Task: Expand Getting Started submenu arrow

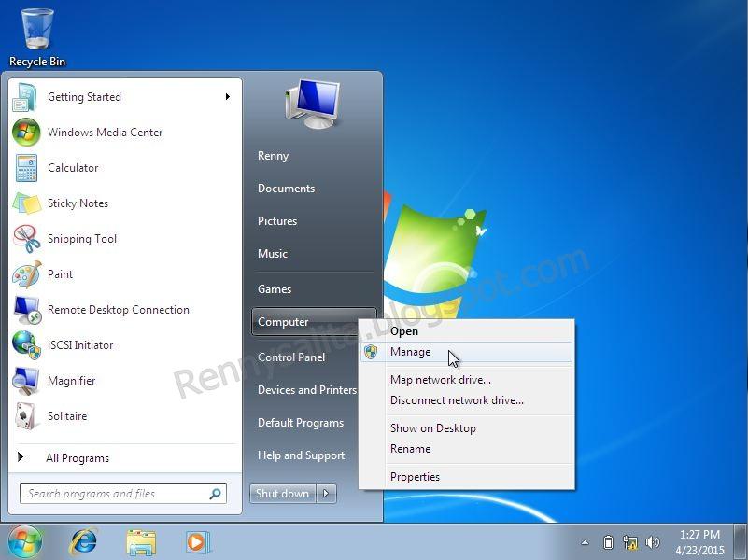Action: [228, 97]
